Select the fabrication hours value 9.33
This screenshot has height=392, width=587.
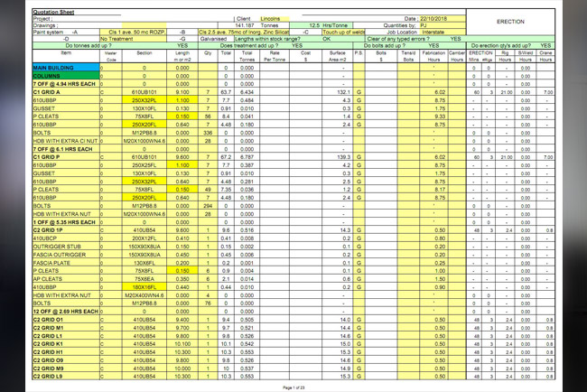point(440,117)
